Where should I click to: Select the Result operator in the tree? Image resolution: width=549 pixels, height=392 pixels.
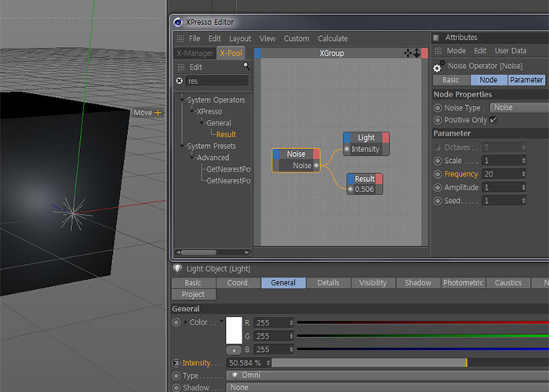(x=226, y=134)
